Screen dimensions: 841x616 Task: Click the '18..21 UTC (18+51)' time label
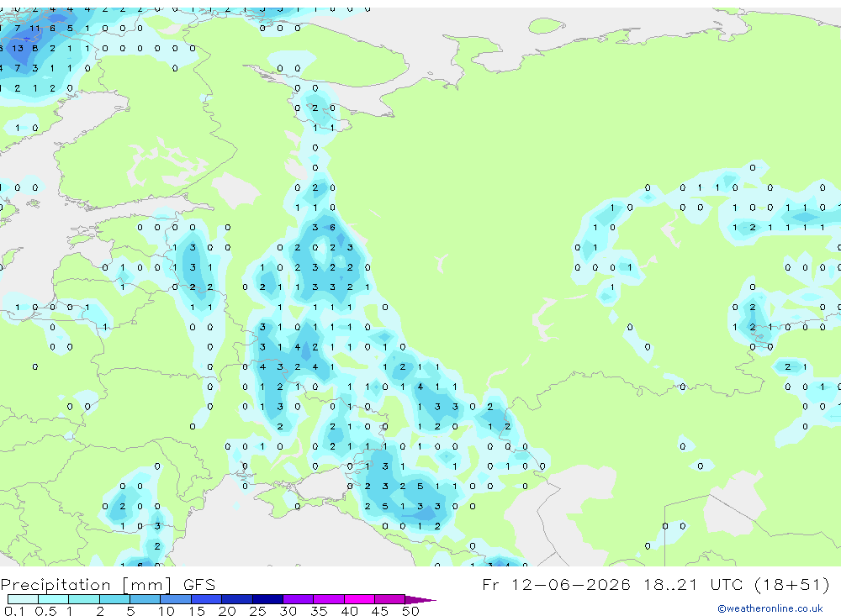click(737, 584)
